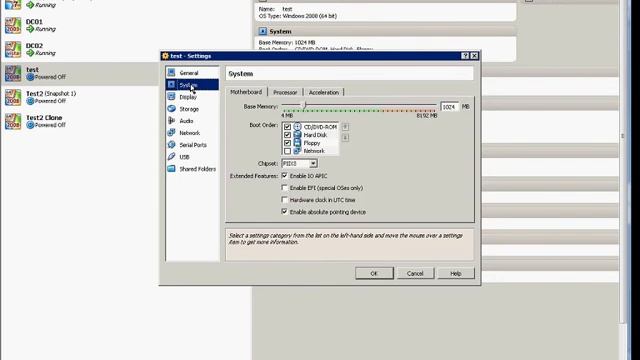The image size is (640, 360).
Task: Click the help question mark in title bar
Action: coord(465,56)
